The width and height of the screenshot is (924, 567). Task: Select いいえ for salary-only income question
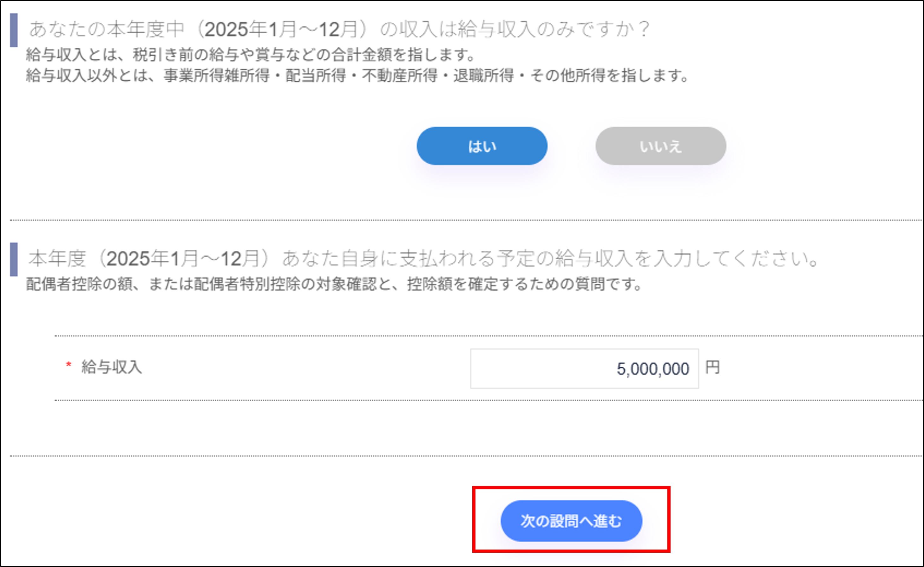[660, 146]
